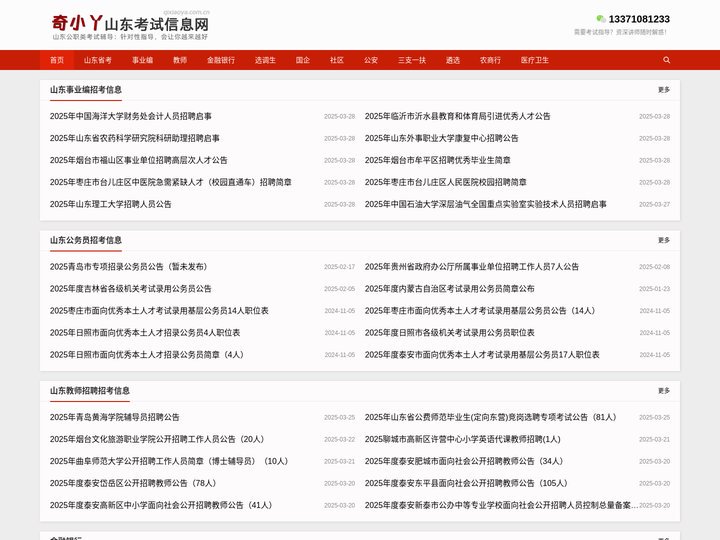Open 2025年枣庄市台儿庄区人民医院校园招聘简章
Viewport: 720px width, 540px height.
tap(445, 183)
